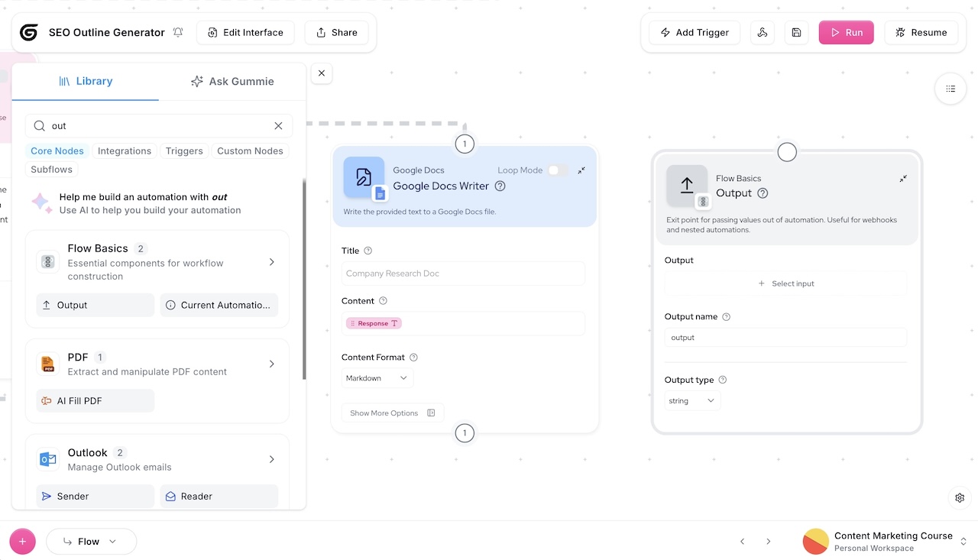Open the Flow dropdown at bottom
This screenshot has width=978, height=560.
(x=92, y=542)
